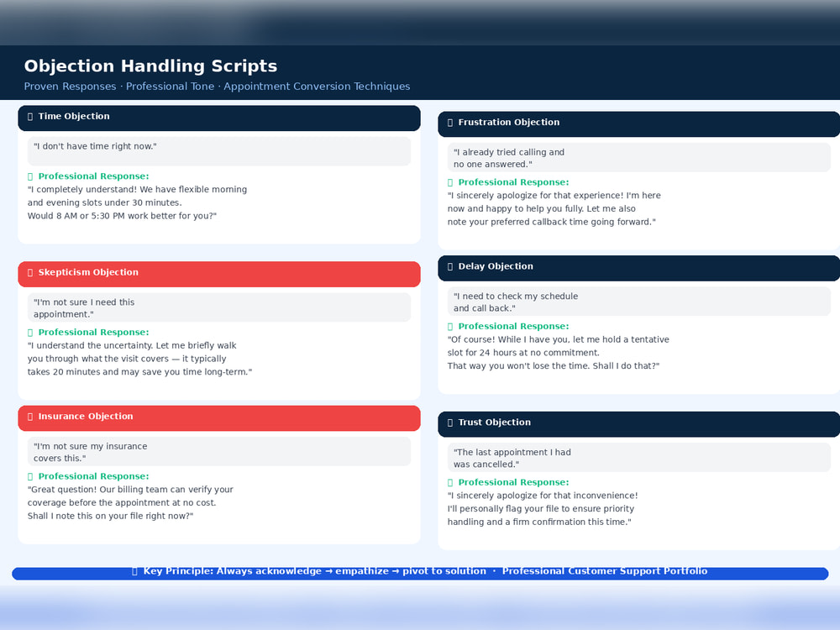Click the line "and evening slots under 30 minutes."

coord(104,203)
